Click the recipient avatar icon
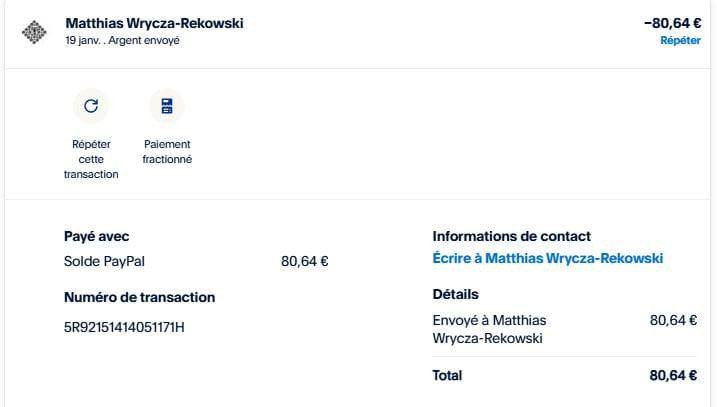 pos(34,32)
